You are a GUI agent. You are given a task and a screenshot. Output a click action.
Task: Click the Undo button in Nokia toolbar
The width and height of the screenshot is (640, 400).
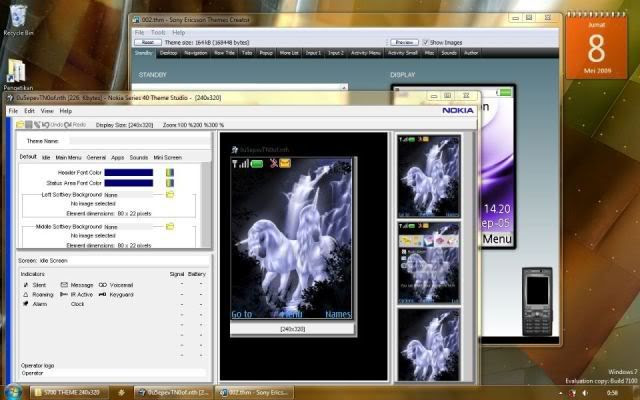53,124
